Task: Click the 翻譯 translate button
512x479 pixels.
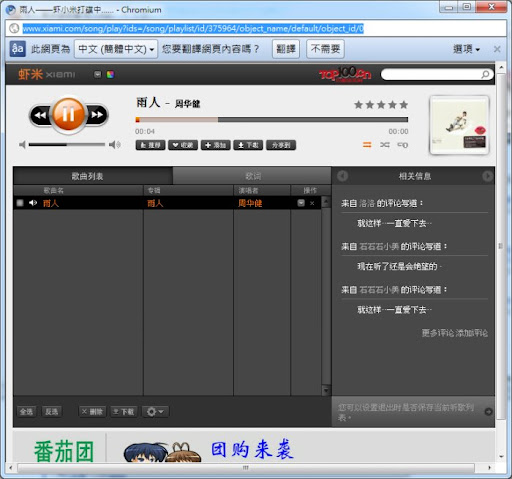Action: click(x=286, y=49)
